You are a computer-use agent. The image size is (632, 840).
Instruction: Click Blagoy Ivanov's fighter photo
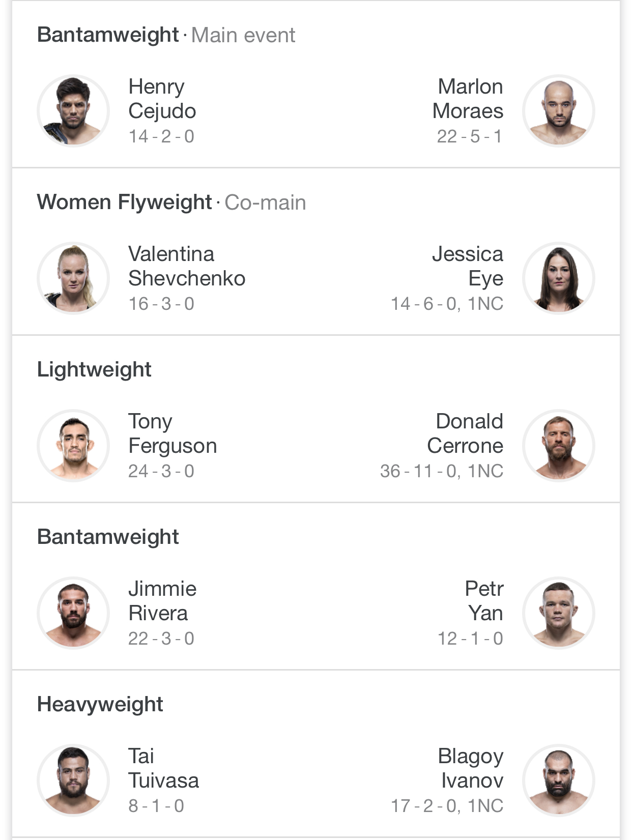[x=559, y=780]
